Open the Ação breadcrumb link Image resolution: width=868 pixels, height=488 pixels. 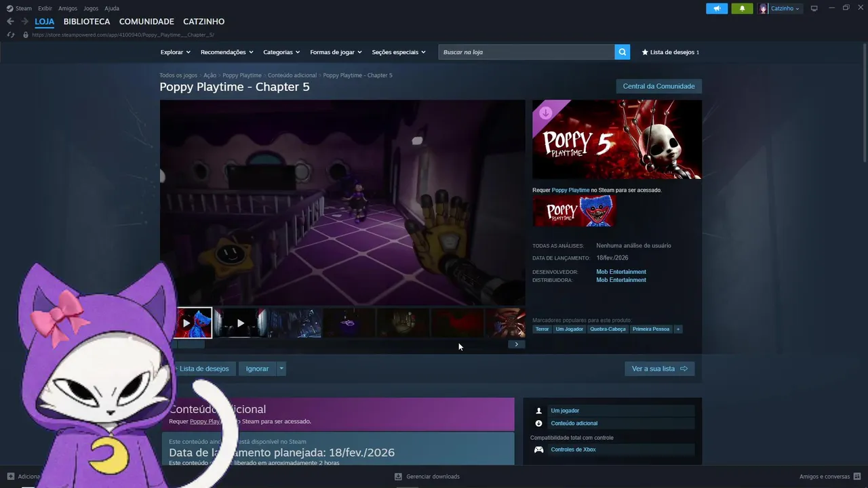(x=210, y=75)
